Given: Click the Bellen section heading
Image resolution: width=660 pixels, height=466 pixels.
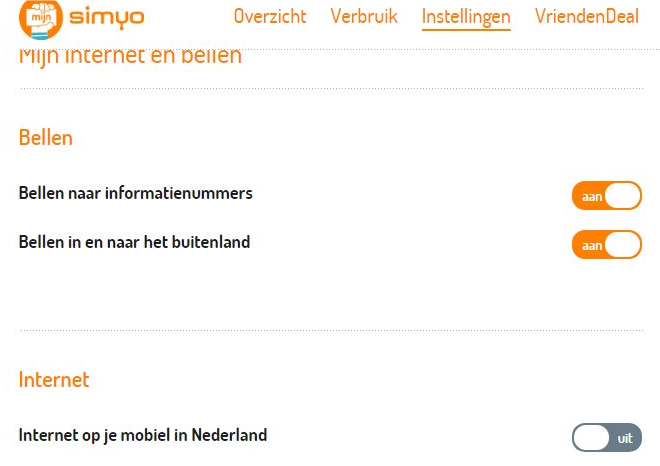Looking at the screenshot, I should point(46,138).
